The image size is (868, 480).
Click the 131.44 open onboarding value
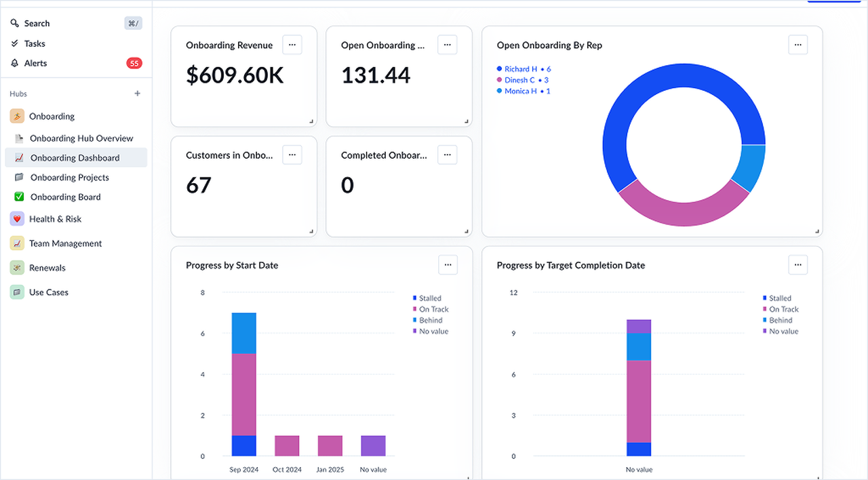click(376, 75)
